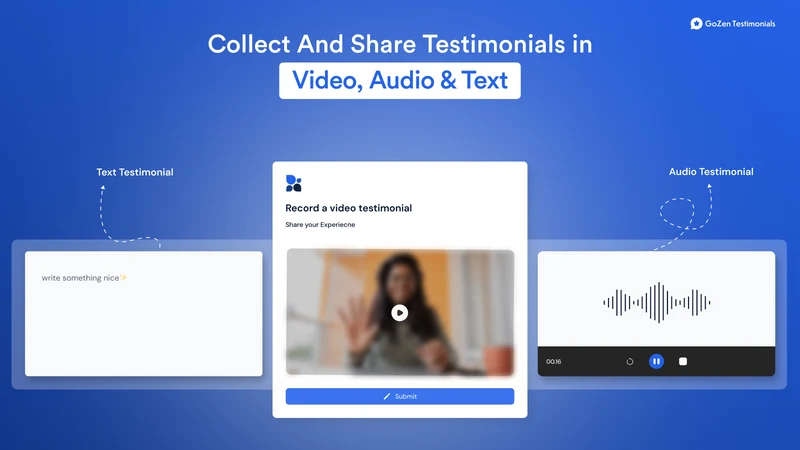Click the 00:16 audio timer
This screenshot has width=800, height=450.
554,362
